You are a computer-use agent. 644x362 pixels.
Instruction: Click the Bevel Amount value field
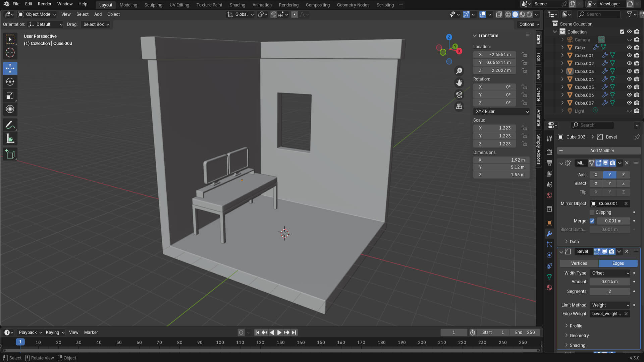(x=609, y=282)
